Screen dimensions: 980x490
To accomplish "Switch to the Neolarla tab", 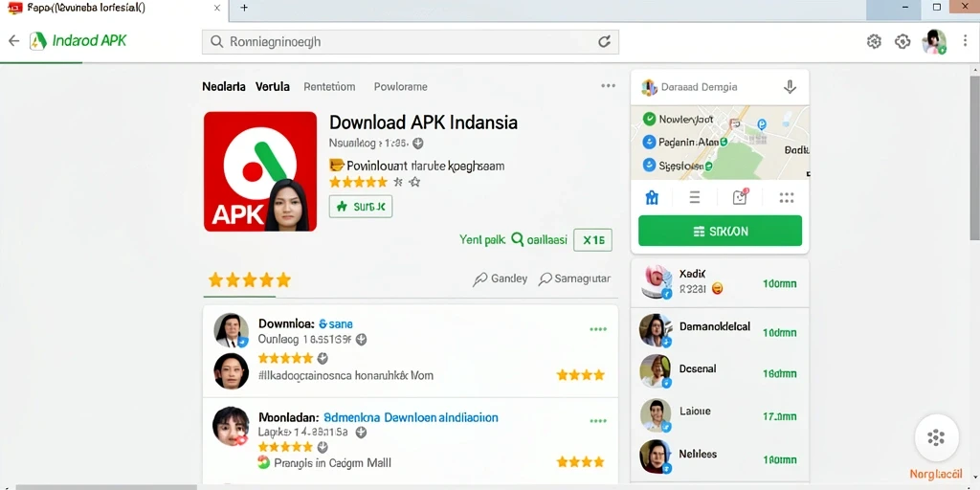I will click(224, 87).
